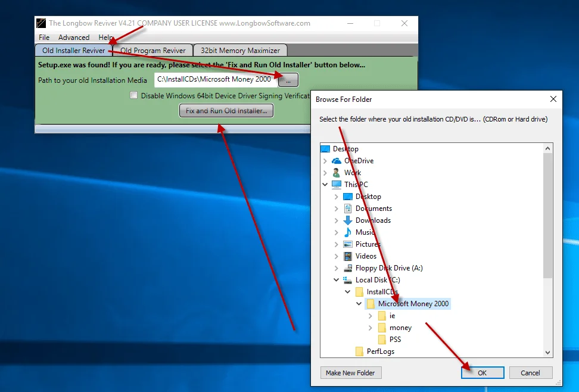Click the installation media path input field
This screenshot has width=579, height=392.
216,79
